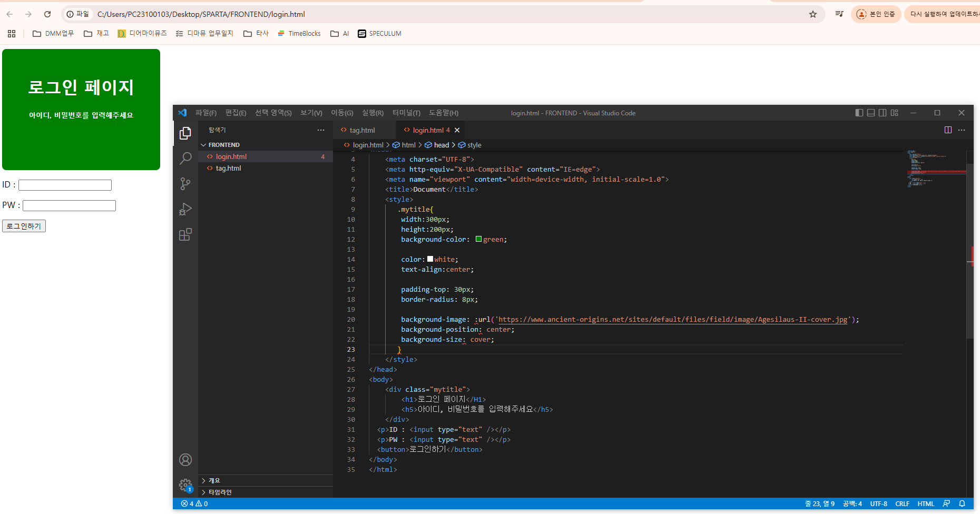Click the 줄 23, 열 9 status entry
Screen dimensions: 980x514
click(x=819, y=504)
